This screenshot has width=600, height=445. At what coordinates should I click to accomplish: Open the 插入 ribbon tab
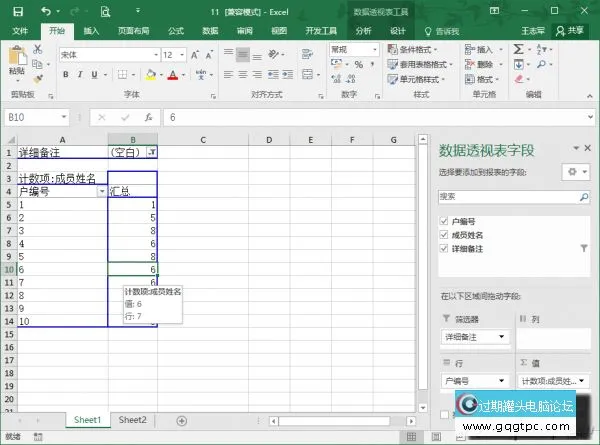pyautogui.click(x=91, y=31)
